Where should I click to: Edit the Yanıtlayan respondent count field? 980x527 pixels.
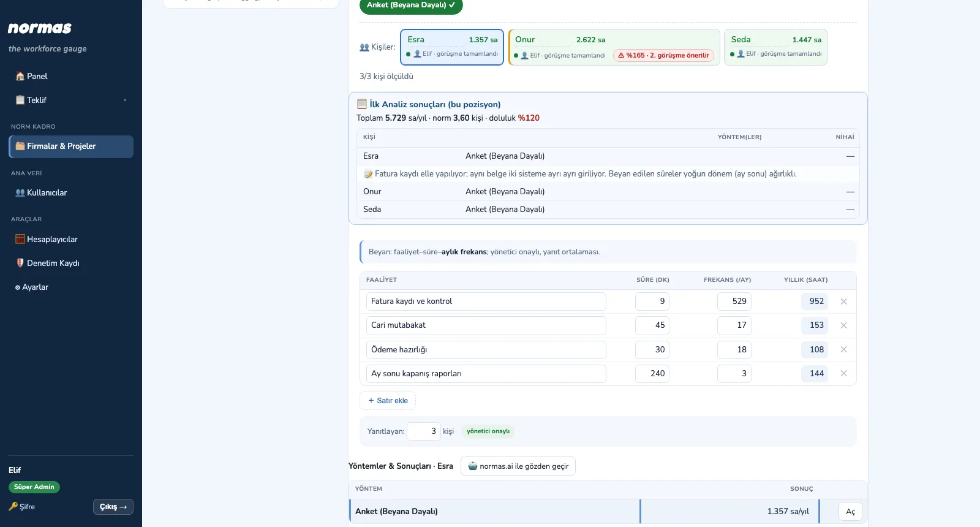pos(424,431)
